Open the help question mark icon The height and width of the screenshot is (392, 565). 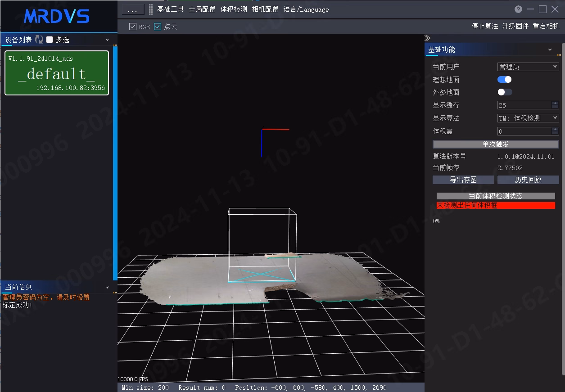(x=519, y=9)
